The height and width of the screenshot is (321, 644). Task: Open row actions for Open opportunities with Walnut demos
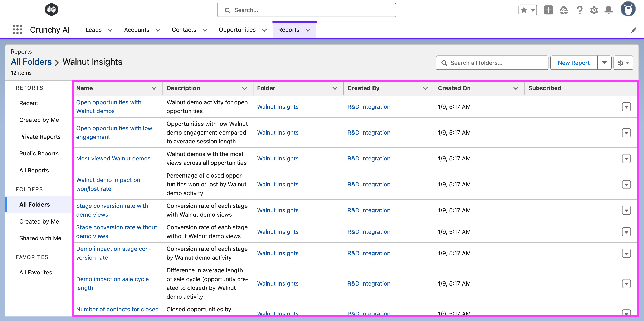(626, 107)
